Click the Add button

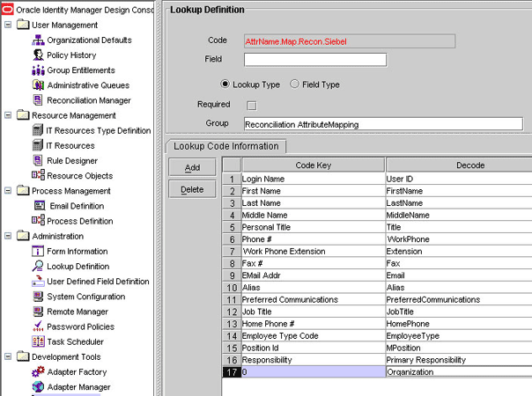(x=192, y=167)
